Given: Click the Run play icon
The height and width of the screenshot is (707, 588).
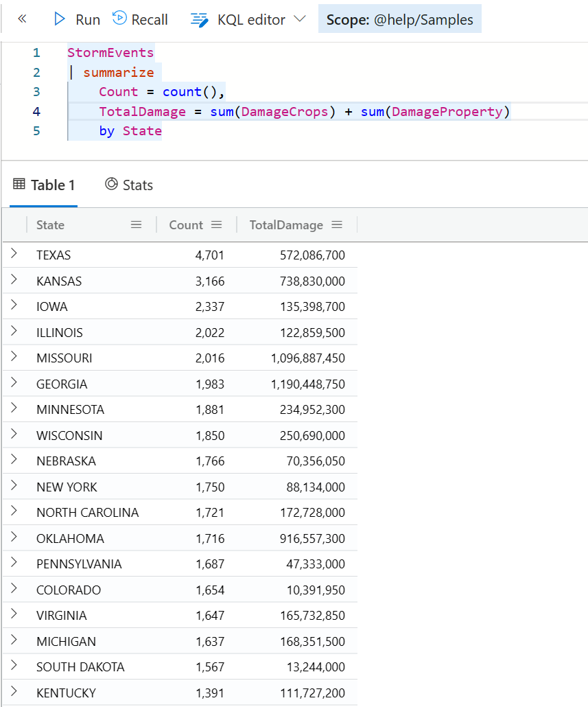Looking at the screenshot, I should [x=60, y=19].
